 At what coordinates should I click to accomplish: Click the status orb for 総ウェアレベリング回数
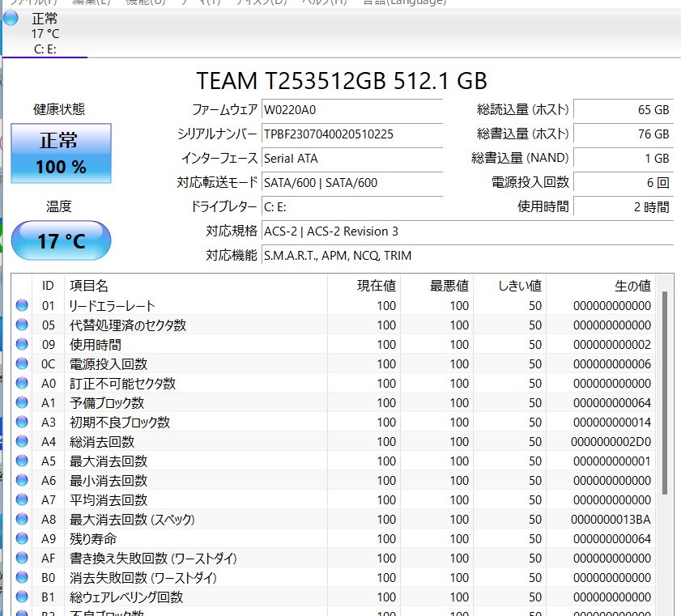pyautogui.click(x=22, y=597)
